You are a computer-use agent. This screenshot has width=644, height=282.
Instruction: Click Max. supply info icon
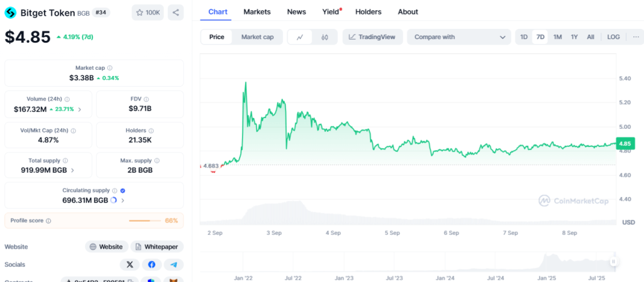tap(157, 161)
